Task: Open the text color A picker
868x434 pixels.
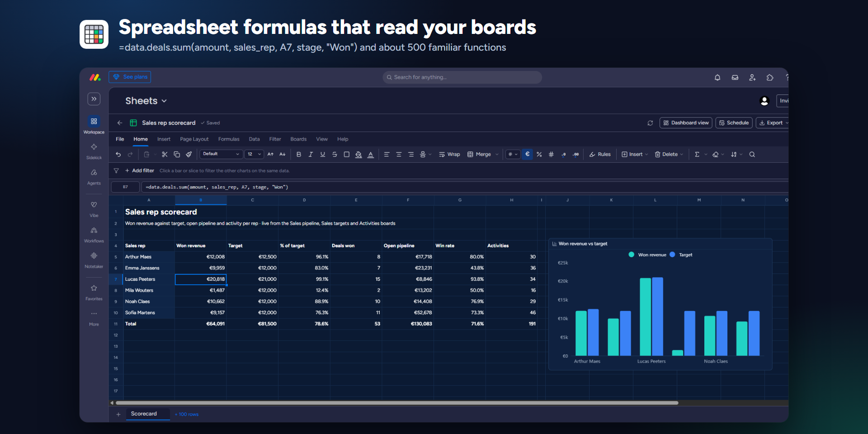Action: [x=371, y=155]
